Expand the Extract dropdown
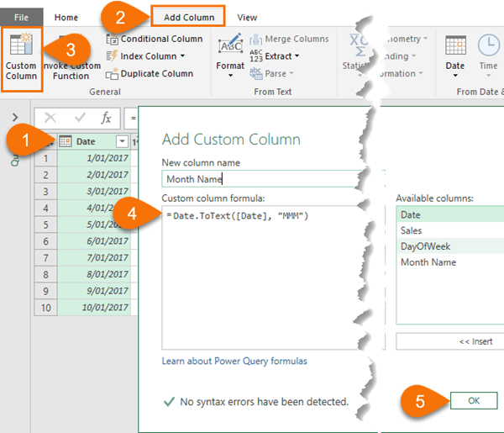 [x=297, y=56]
